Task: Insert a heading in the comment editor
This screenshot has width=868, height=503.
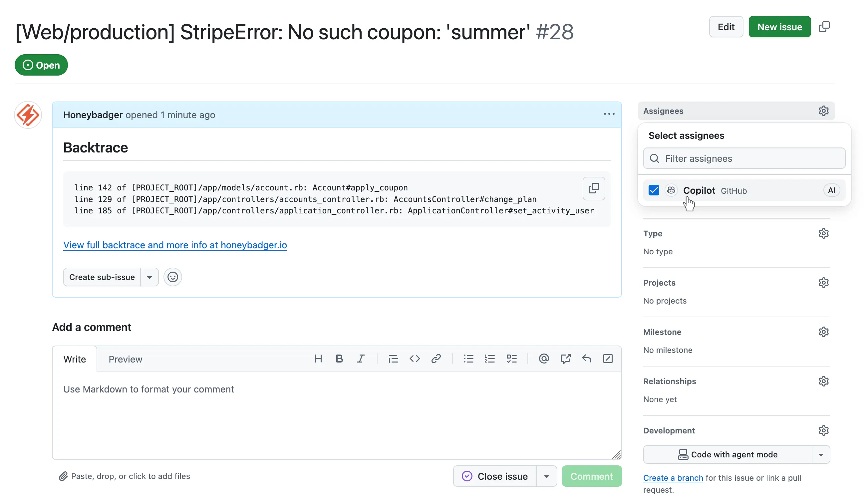Action: 318,359
